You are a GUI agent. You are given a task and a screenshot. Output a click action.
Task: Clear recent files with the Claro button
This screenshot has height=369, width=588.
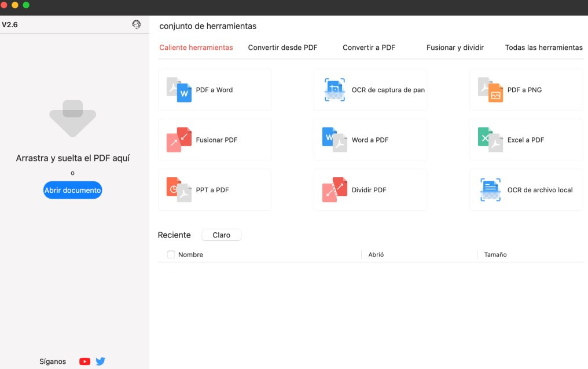click(221, 235)
